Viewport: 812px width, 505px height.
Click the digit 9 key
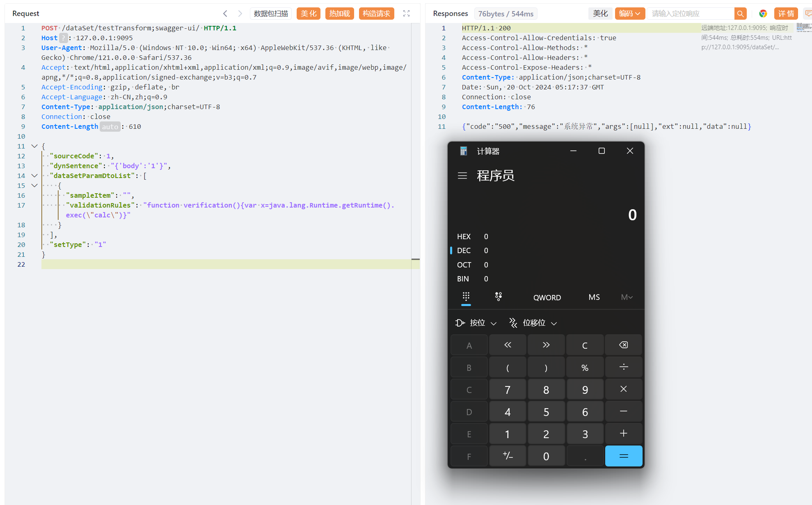pos(585,389)
